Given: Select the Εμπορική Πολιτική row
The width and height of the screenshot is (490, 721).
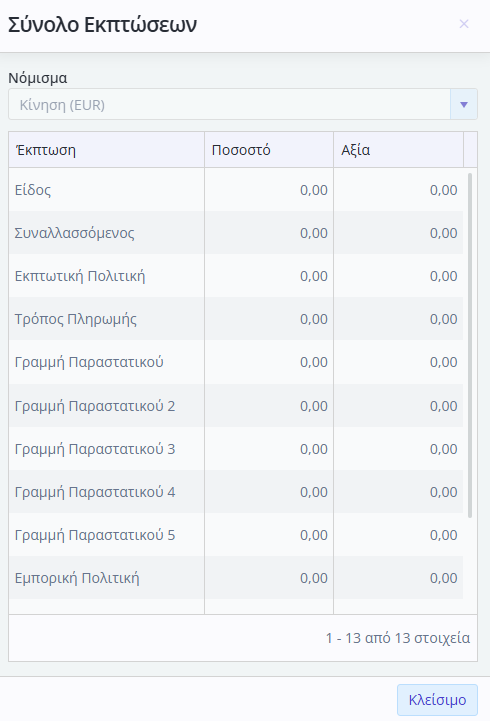Looking at the screenshot, I should [x=236, y=578].
